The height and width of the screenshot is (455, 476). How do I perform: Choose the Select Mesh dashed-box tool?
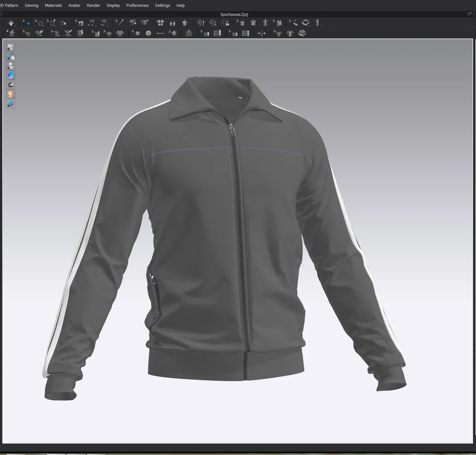click(39, 23)
